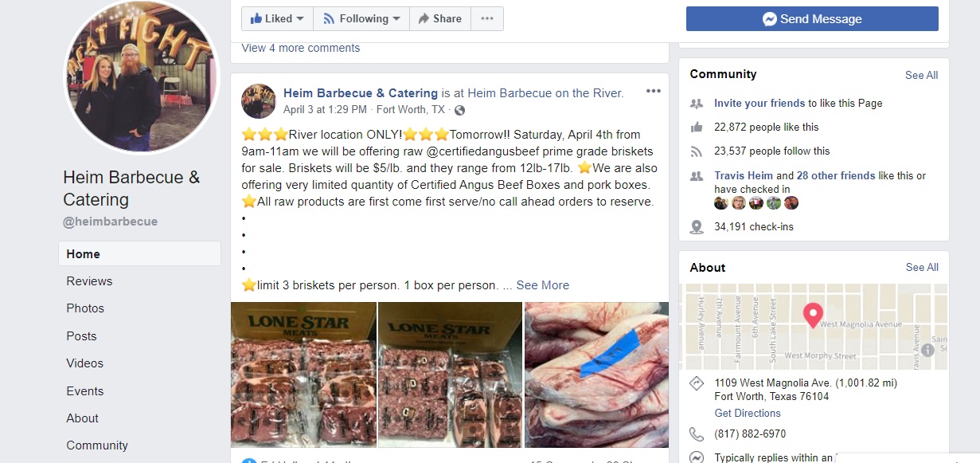Open the brisket photo with blue tape
Screen dimensions: 980x463
(596, 375)
